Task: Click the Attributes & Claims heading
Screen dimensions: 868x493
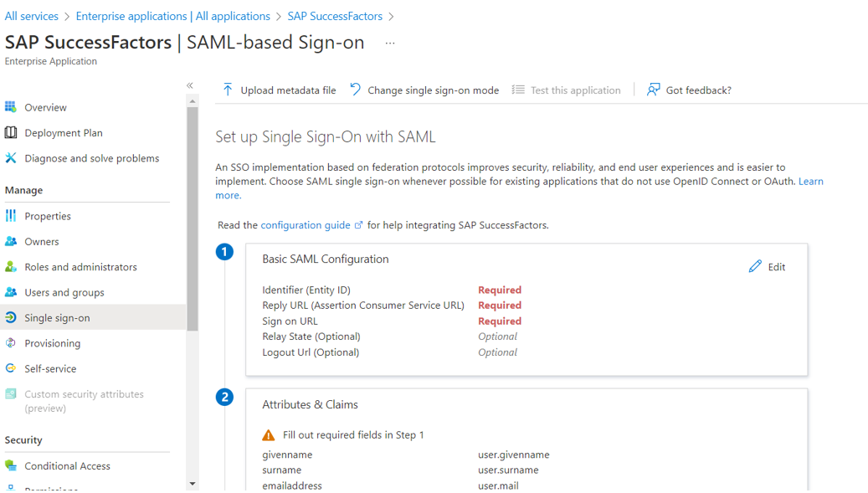Action: 310,404
